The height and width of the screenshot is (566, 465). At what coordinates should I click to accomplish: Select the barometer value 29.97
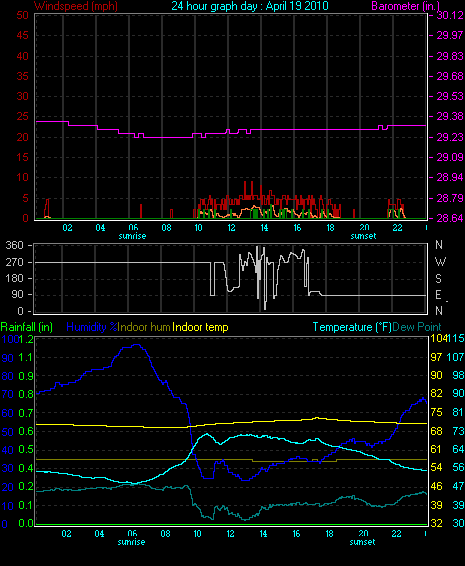tap(450, 35)
